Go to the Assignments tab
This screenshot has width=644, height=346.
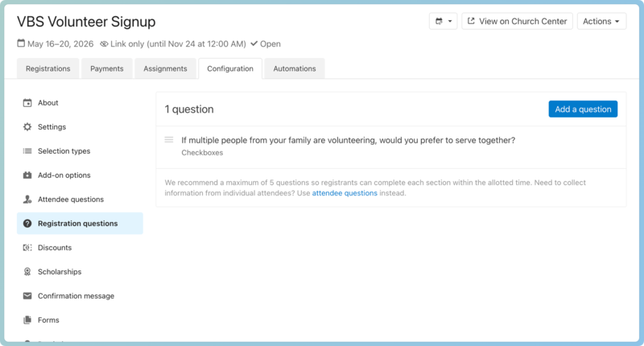(x=165, y=69)
